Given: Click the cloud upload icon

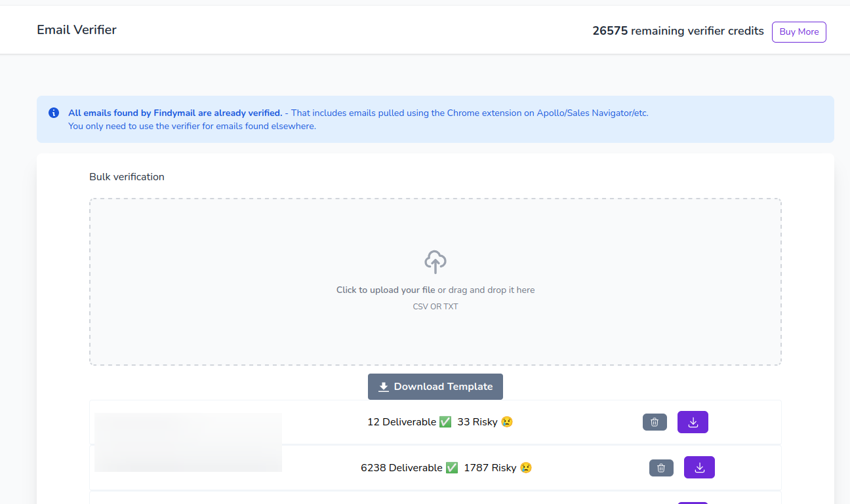Looking at the screenshot, I should click(x=435, y=262).
